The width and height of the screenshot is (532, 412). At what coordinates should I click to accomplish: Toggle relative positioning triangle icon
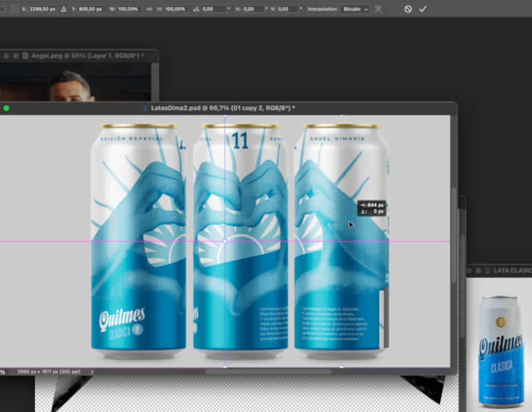(x=64, y=9)
